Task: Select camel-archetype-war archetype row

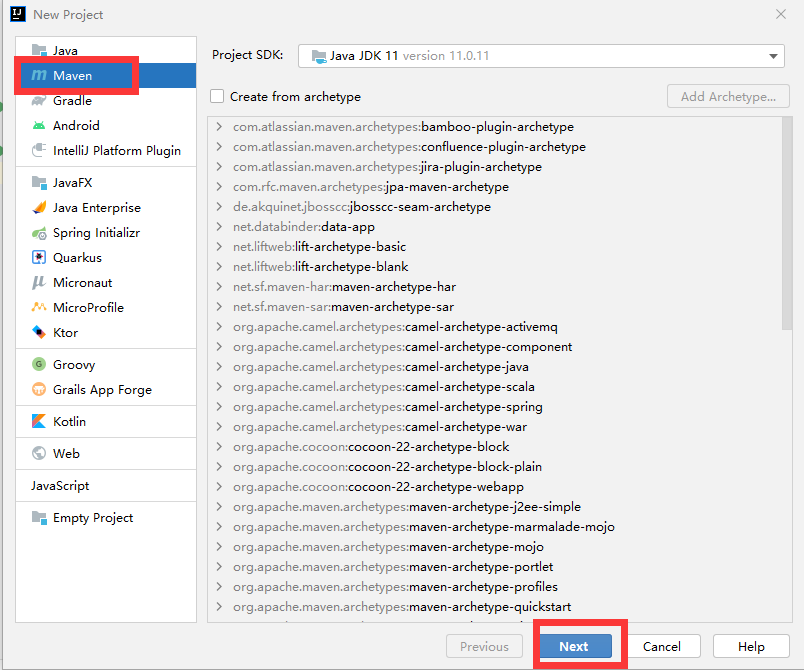Action: 495,427
